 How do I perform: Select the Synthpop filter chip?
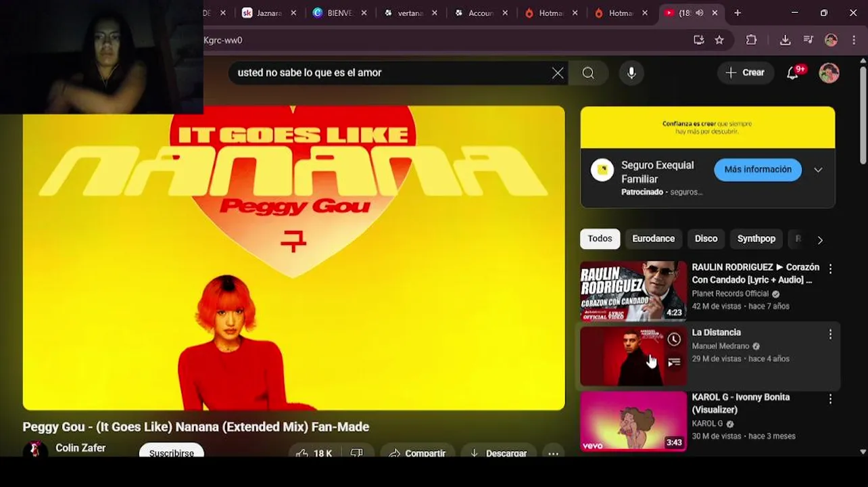click(x=756, y=239)
